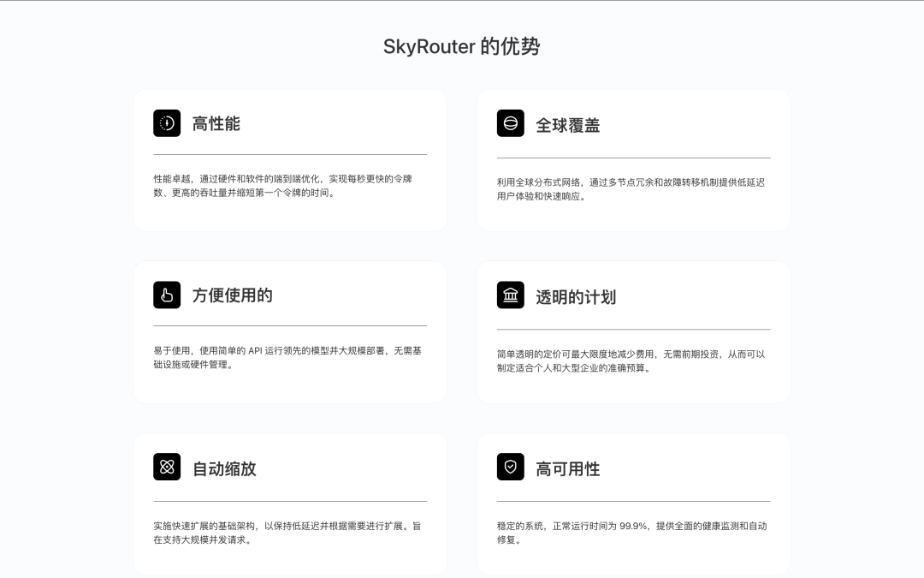This screenshot has width=924, height=578.
Task: Click the 方便使用的 card title
Action: pos(232,295)
